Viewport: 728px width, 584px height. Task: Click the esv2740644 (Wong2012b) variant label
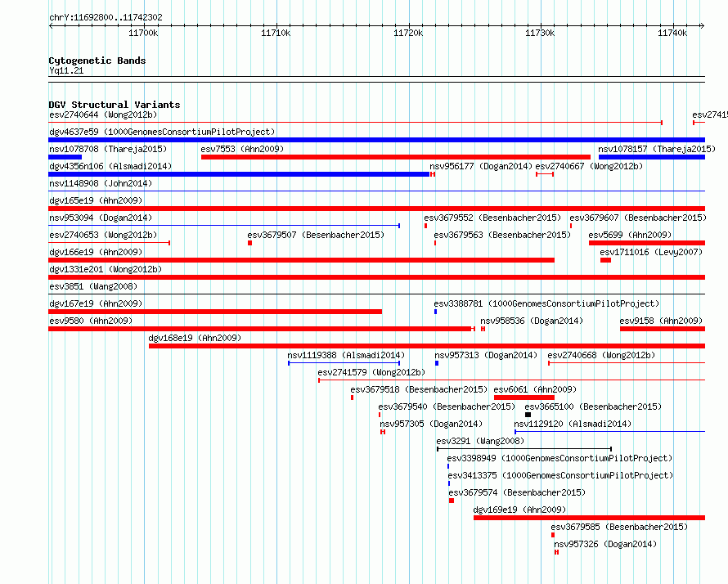103,115
